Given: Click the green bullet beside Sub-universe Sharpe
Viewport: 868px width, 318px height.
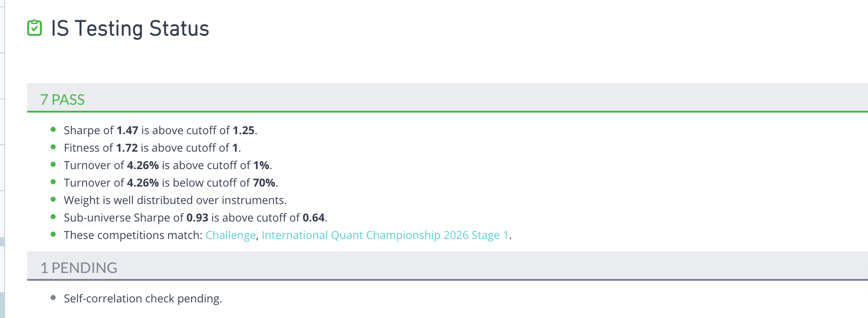Looking at the screenshot, I should (53, 217).
